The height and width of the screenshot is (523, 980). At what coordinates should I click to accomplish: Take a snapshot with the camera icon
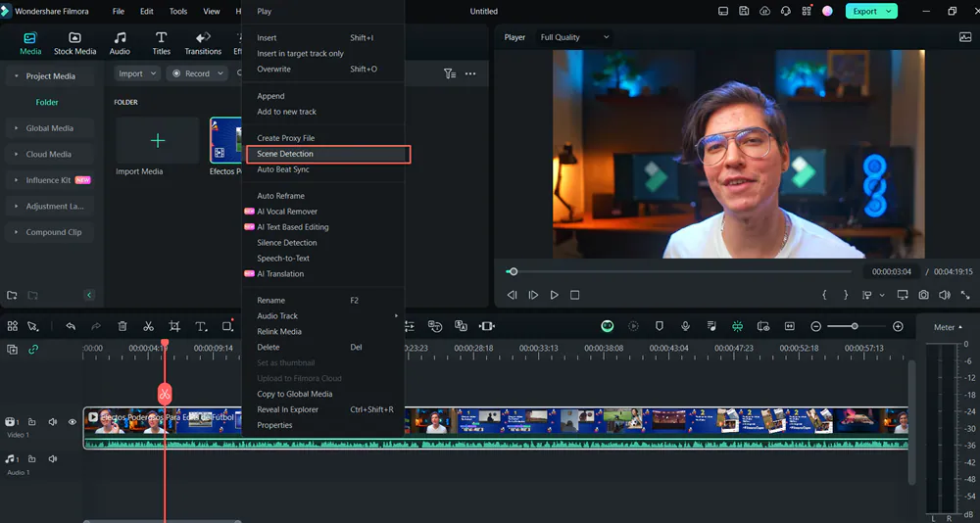pos(923,295)
